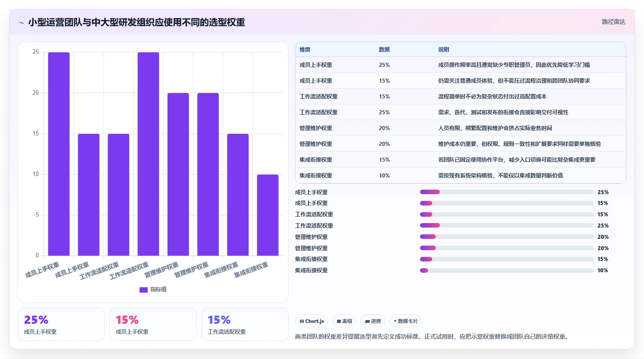Screen dimensions: 644x359
Task: Click the 集成衔接权重 progress bar at 10%
Action: (507, 270)
